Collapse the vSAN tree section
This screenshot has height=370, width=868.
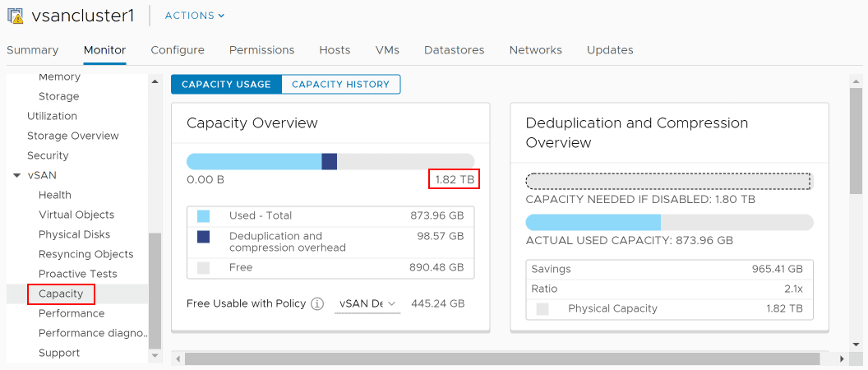coord(16,175)
